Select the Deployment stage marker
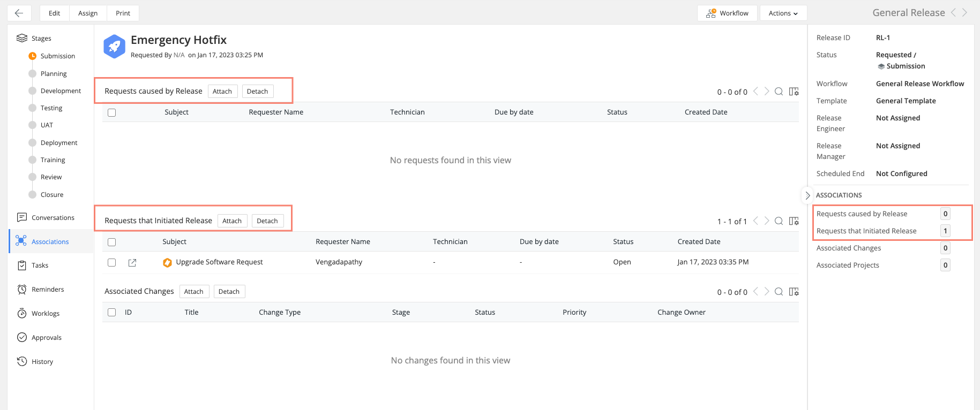 33,143
